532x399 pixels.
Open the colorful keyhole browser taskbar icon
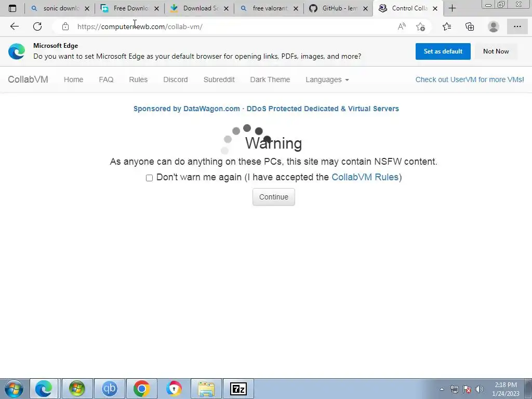point(174,389)
